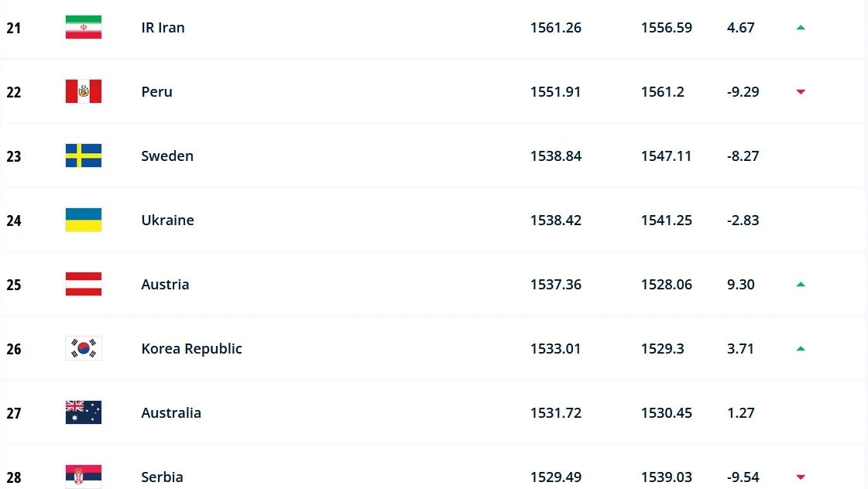
Task: Open the IR Iran team link
Action: (163, 28)
